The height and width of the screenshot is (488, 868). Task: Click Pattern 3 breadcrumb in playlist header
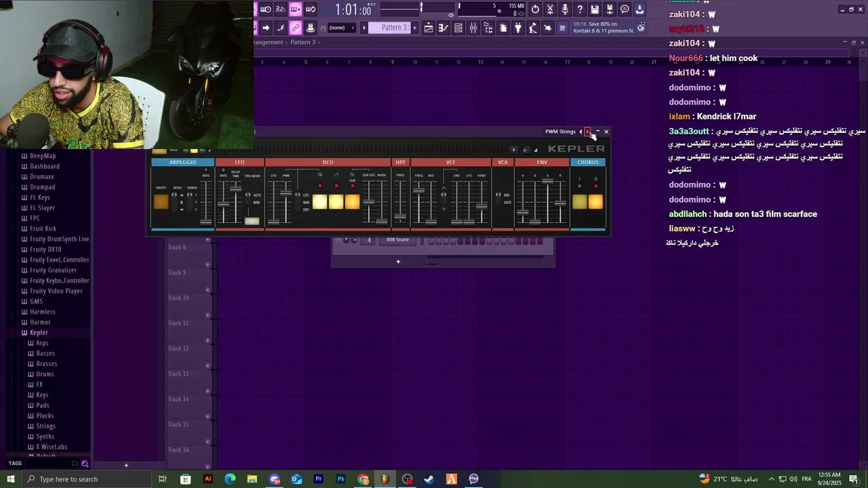pos(303,42)
